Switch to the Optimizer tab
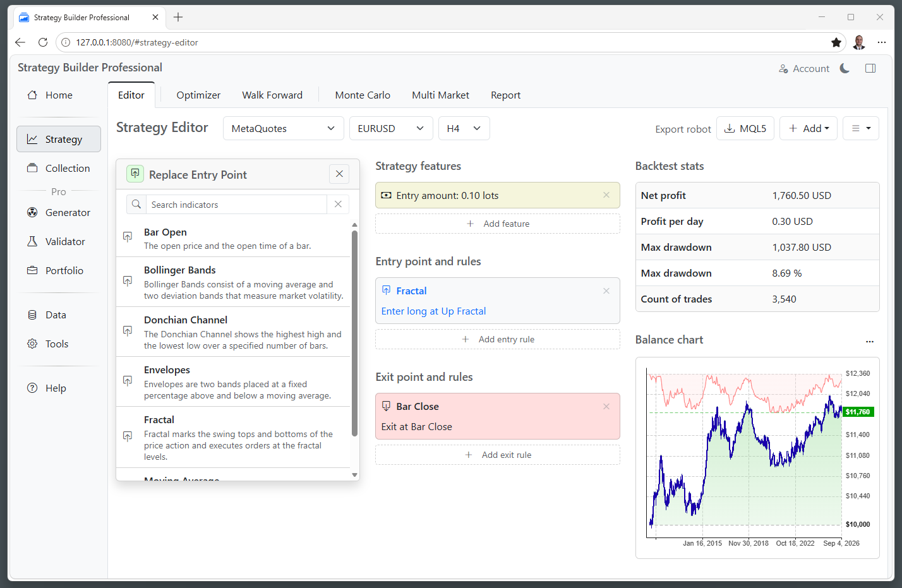 click(198, 95)
